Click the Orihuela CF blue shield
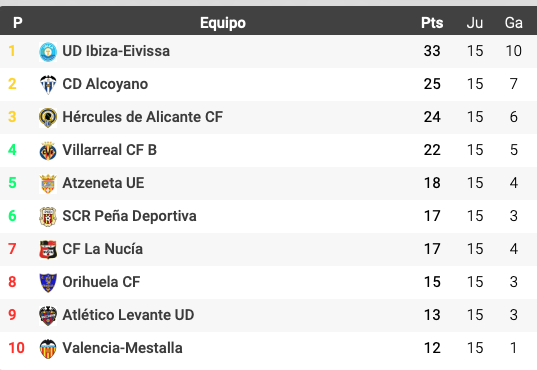 (x=48, y=282)
